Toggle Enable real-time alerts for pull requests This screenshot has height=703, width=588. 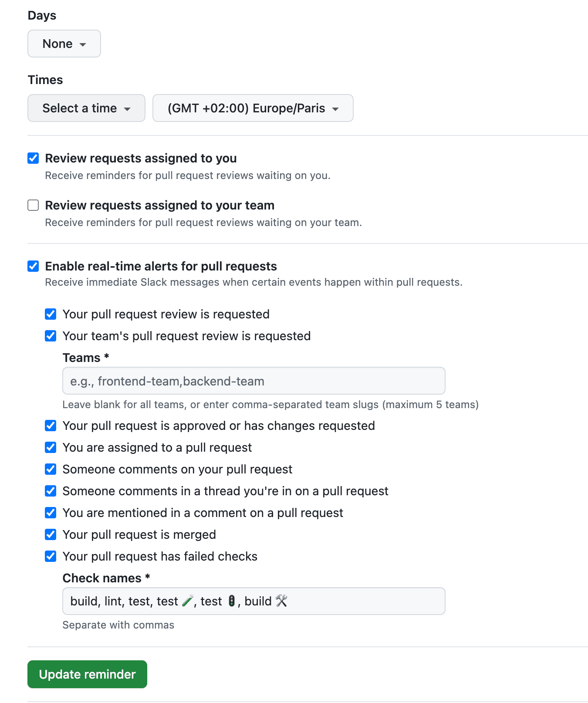click(x=33, y=266)
